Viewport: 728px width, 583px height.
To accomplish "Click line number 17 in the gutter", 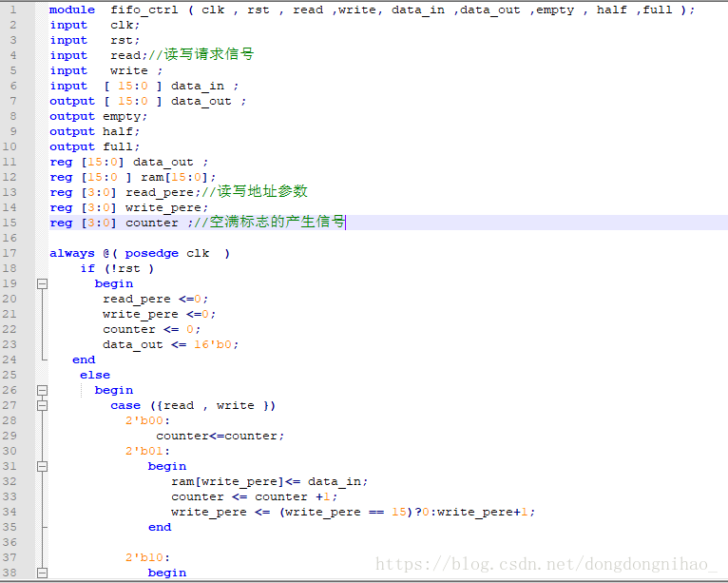I will click(10, 253).
